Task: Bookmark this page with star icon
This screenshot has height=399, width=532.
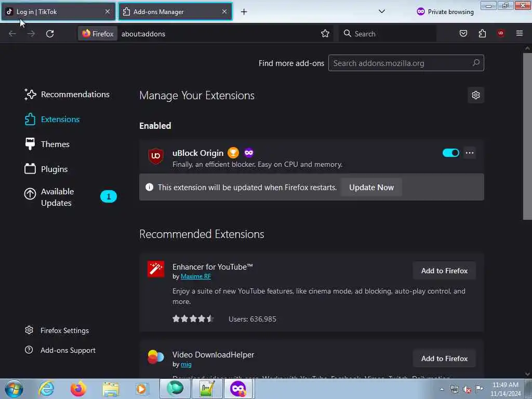Action: (x=325, y=34)
